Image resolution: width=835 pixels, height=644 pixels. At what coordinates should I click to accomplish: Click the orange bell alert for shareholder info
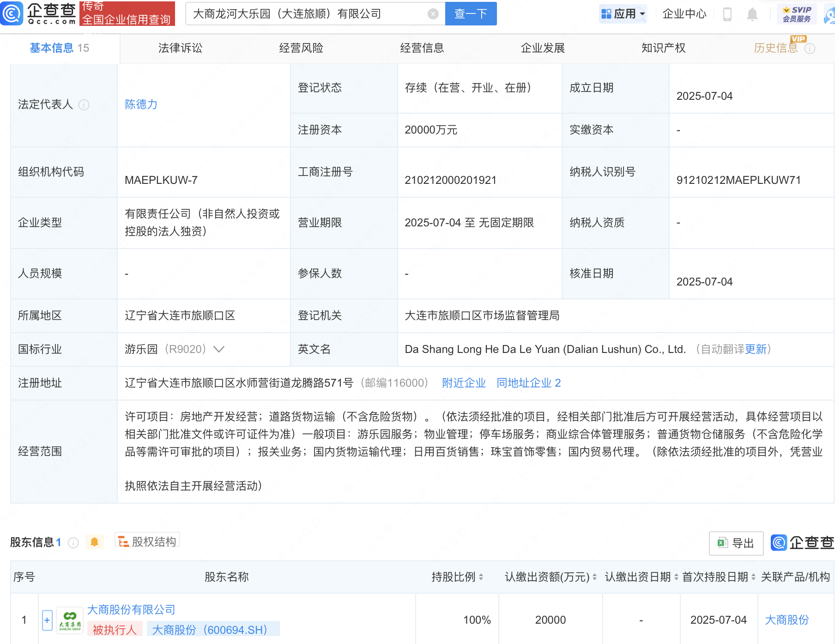(94, 542)
